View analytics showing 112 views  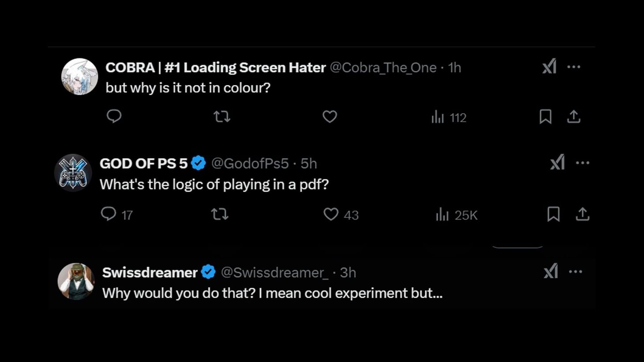pyautogui.click(x=449, y=117)
